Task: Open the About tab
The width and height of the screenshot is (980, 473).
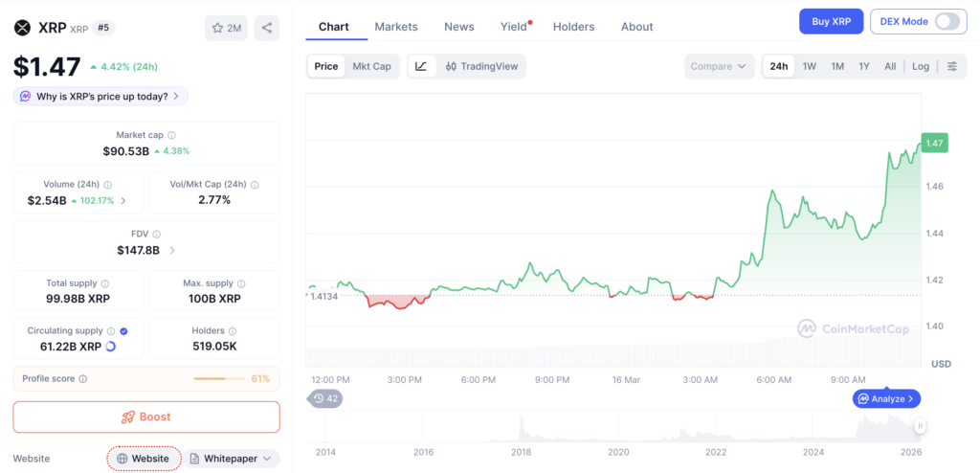Action: pyautogui.click(x=636, y=27)
